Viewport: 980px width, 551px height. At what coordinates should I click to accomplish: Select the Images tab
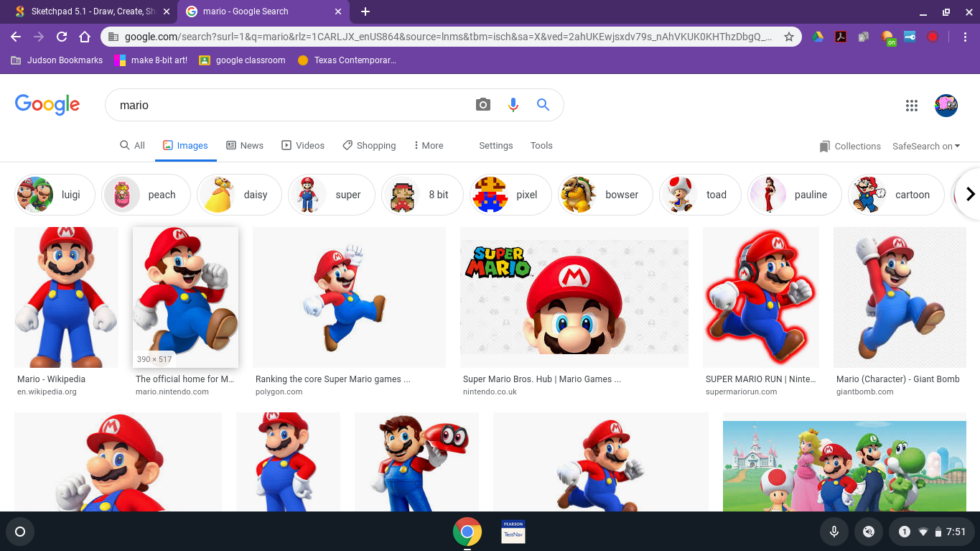click(x=185, y=145)
